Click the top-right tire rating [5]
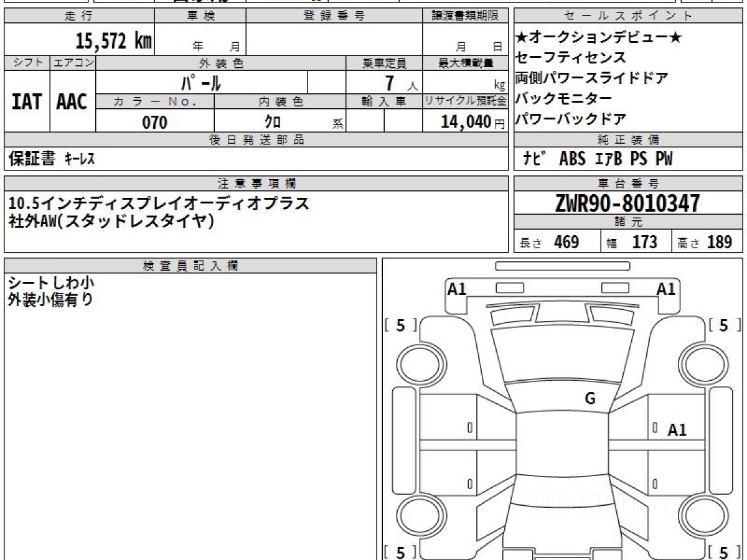 [x=723, y=325]
